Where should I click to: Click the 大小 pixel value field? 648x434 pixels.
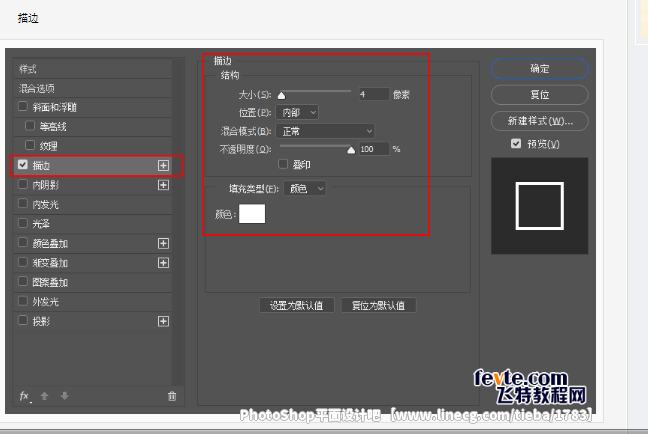tap(374, 94)
